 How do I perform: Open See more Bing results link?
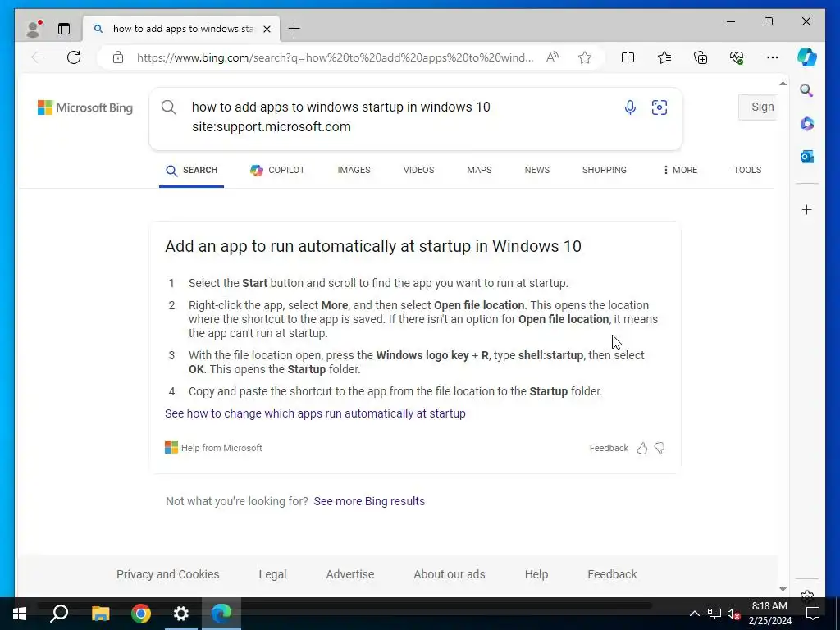click(369, 501)
